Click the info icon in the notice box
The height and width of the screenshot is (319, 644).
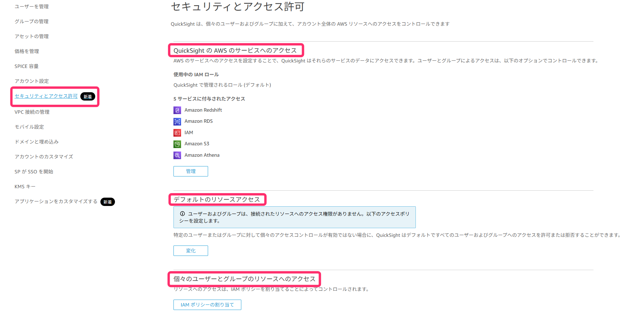coord(182,214)
